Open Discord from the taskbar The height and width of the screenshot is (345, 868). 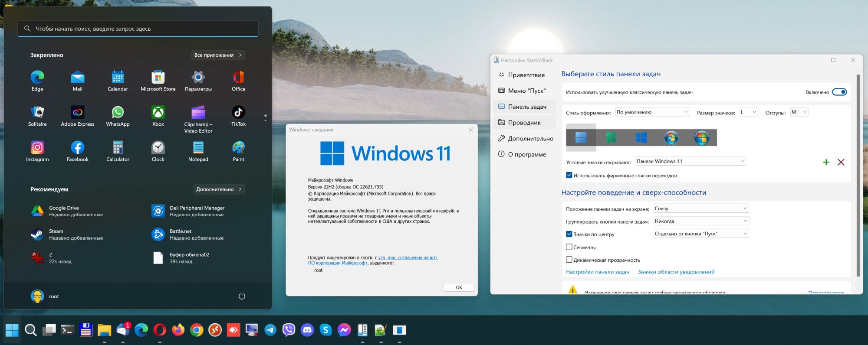pos(307,330)
